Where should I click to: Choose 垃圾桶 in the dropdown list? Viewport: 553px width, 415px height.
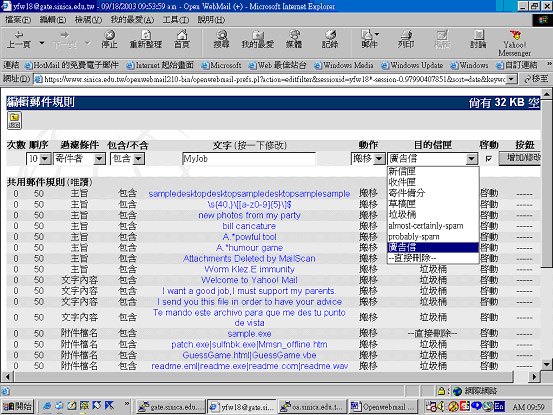433,215
